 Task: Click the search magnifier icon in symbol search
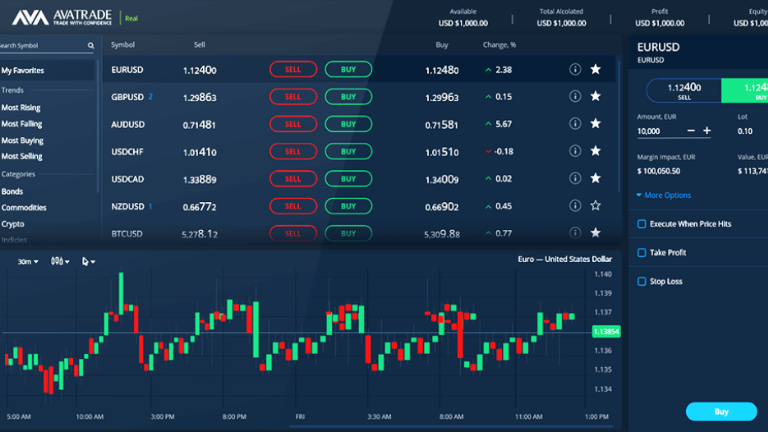pyautogui.click(x=91, y=45)
